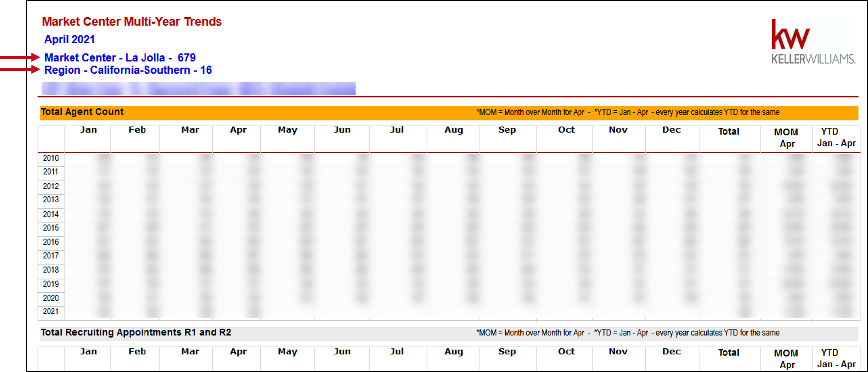Select the 2012 year row label
The image size is (868, 372).
tap(51, 186)
